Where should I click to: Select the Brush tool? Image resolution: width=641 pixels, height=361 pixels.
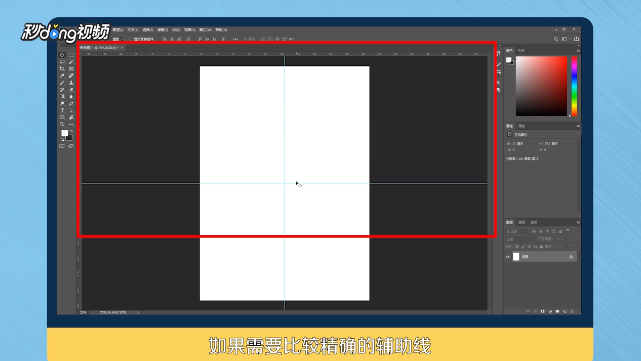62,83
